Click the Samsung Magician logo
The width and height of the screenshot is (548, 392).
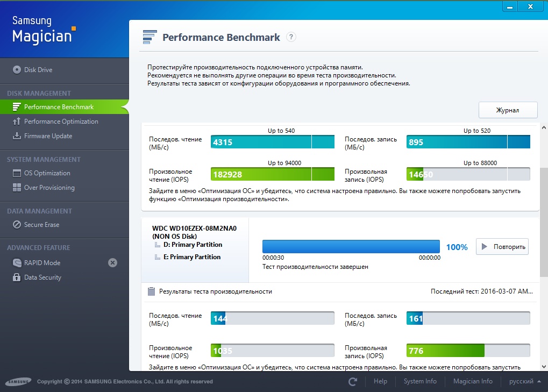tap(44, 30)
